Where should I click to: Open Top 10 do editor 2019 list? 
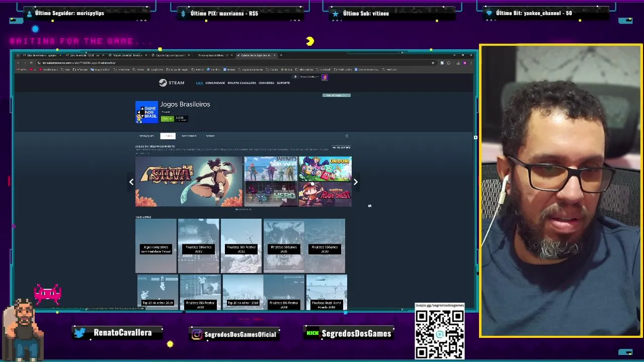(157, 292)
